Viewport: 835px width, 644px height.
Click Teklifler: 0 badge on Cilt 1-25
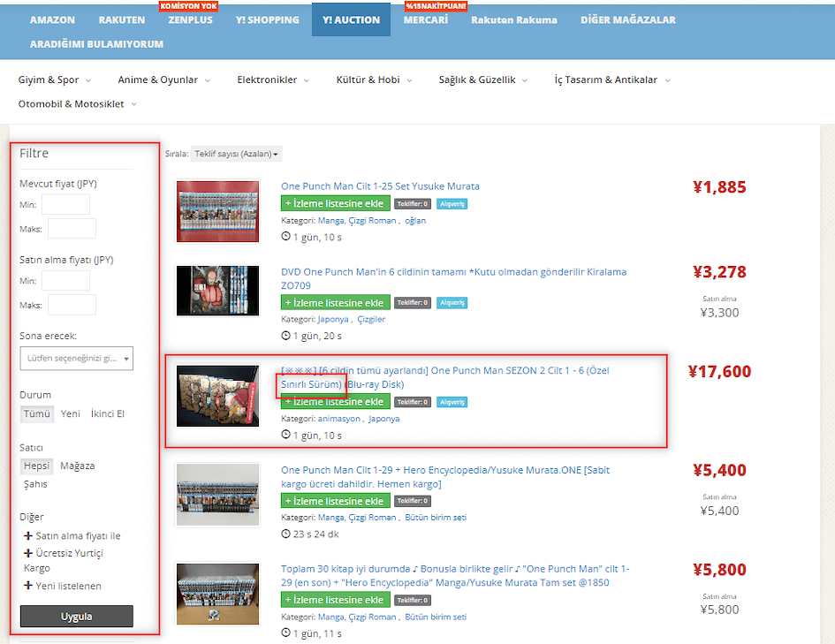[413, 204]
